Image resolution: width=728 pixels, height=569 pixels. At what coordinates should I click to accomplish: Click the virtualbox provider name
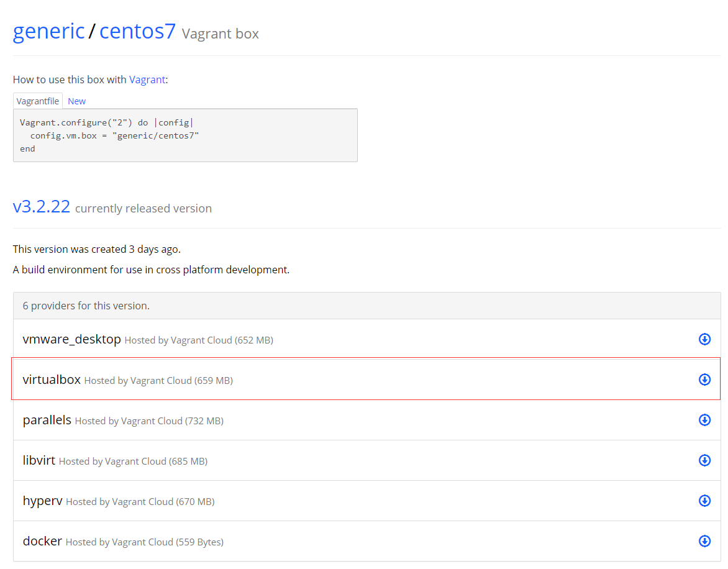click(52, 380)
